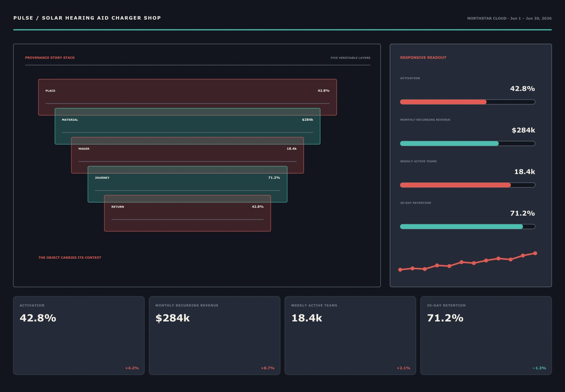
Task: Click the "NORTHSTAR CLOUD · Jun 1 – Jun 30, 2026" date range
Action: 509,18
